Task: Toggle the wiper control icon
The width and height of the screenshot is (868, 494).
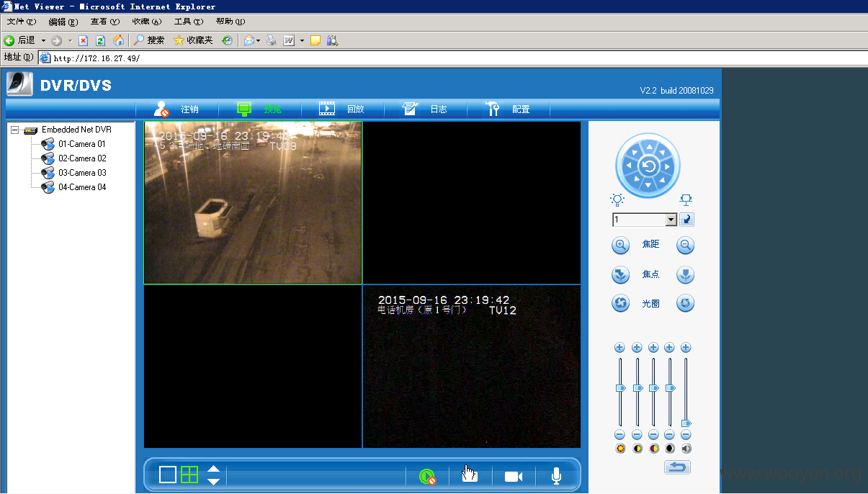Action: [x=686, y=199]
